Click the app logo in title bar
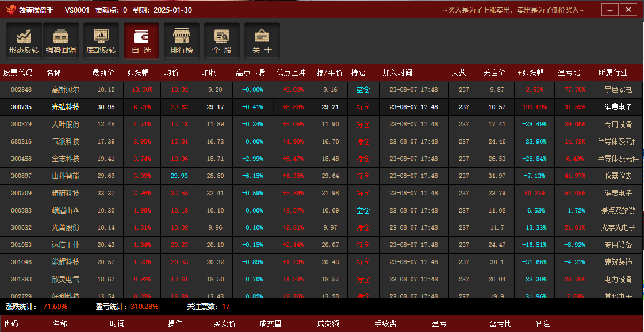Image resolution: width=644 pixels, height=332 pixels. tap(10, 10)
